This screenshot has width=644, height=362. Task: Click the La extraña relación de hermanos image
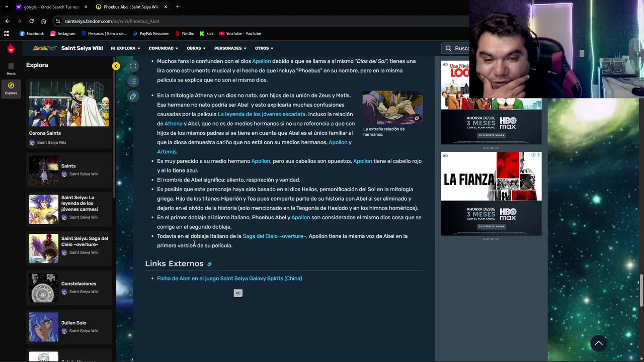tap(392, 107)
